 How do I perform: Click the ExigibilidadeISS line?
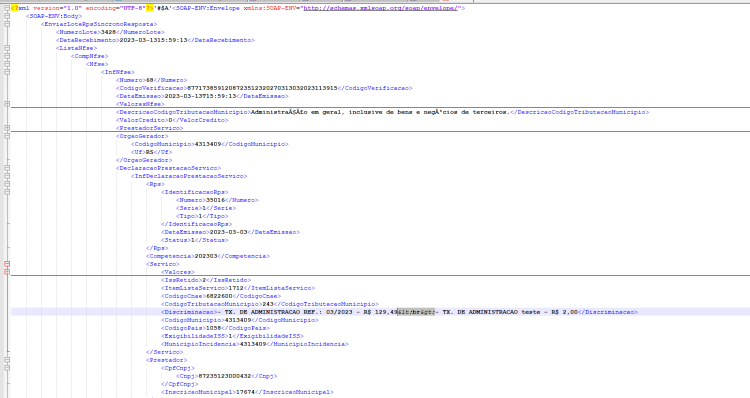(x=232, y=336)
